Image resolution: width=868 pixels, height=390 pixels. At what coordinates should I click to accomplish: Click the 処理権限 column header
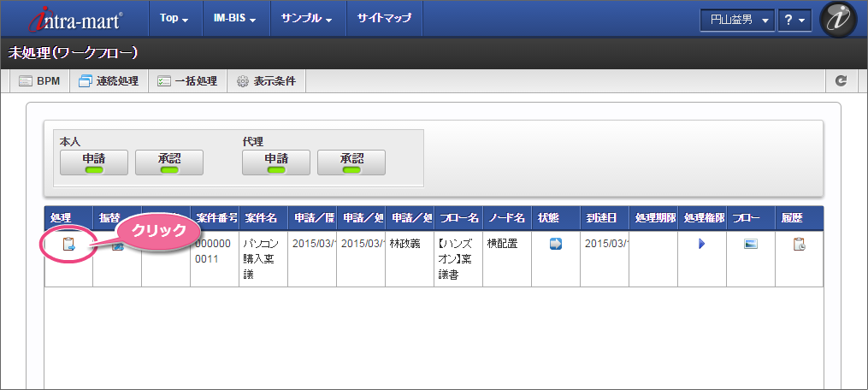point(702,218)
